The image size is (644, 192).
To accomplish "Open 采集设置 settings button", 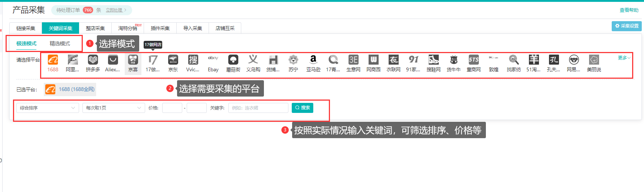I will tap(627, 26).
